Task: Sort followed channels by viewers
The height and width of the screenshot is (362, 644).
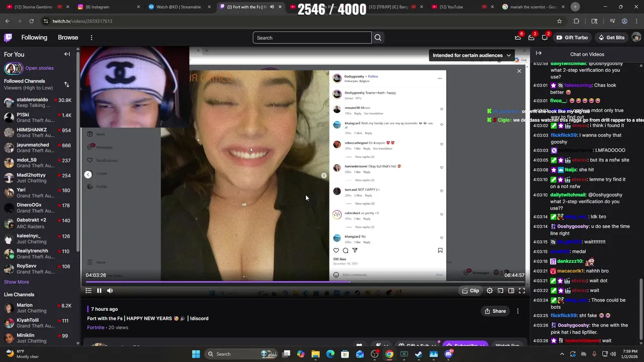Action: 66,84
